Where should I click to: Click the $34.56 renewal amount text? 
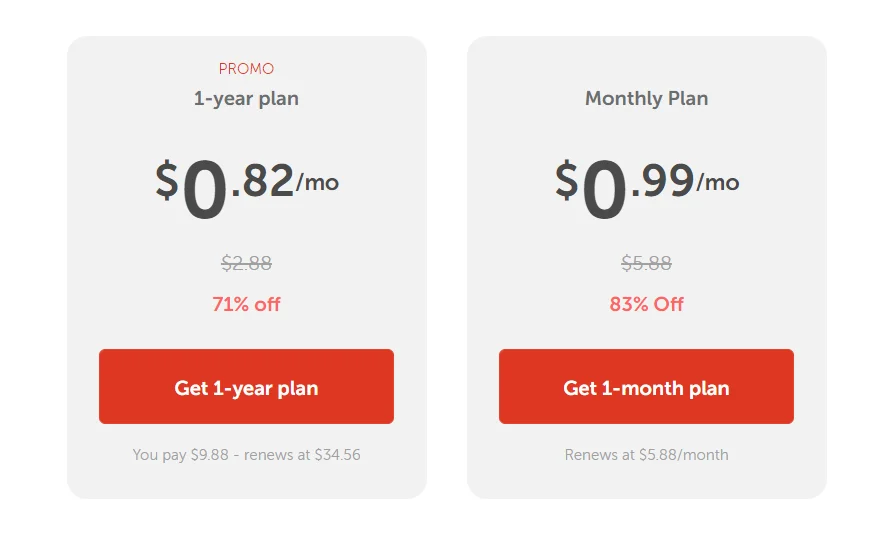[337, 455]
